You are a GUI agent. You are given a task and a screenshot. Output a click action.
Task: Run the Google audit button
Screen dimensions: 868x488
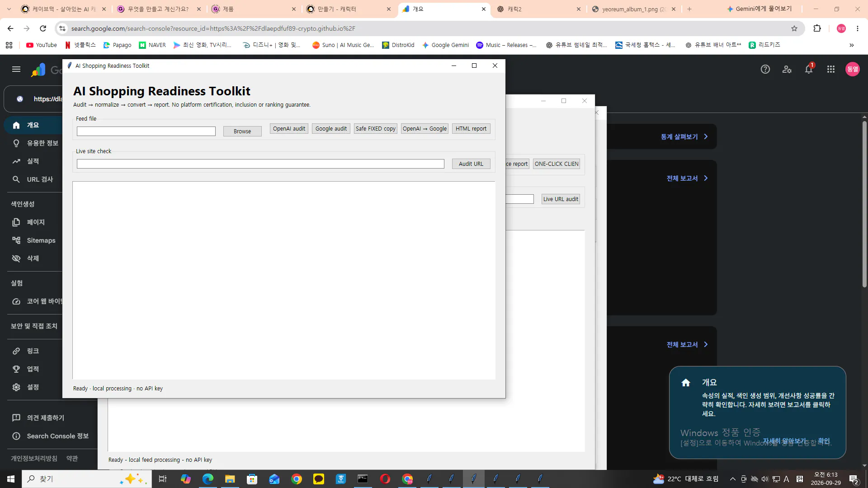331,129
